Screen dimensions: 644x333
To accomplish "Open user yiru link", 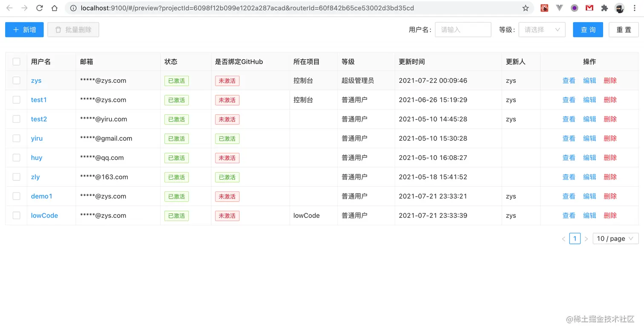I will 37,138.
